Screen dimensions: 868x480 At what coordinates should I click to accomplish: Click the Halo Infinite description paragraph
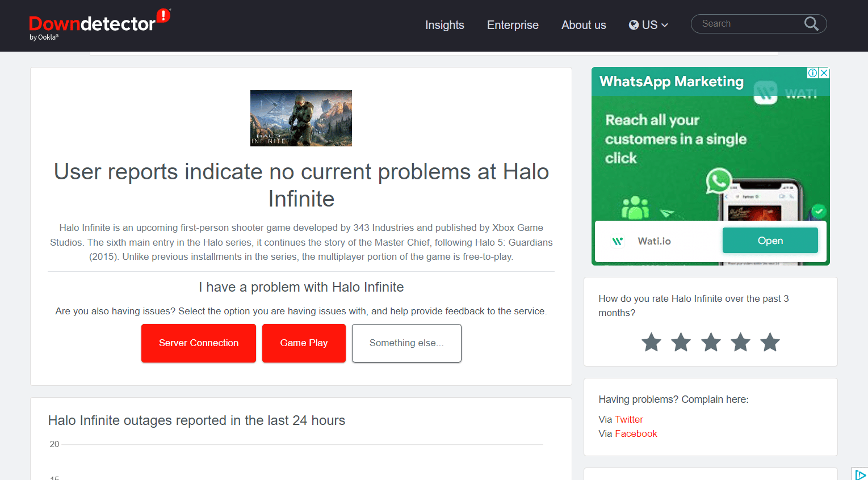pos(301,242)
